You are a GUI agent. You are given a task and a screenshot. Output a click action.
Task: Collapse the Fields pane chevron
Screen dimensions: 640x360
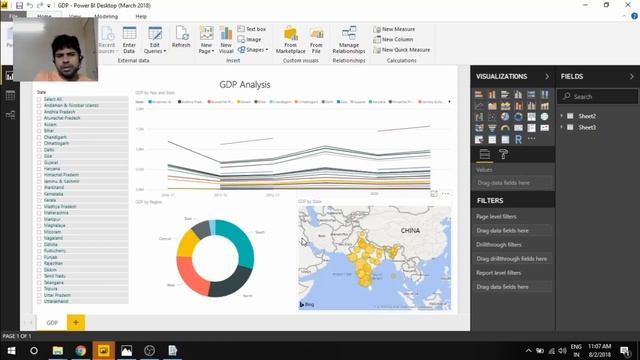tap(631, 76)
